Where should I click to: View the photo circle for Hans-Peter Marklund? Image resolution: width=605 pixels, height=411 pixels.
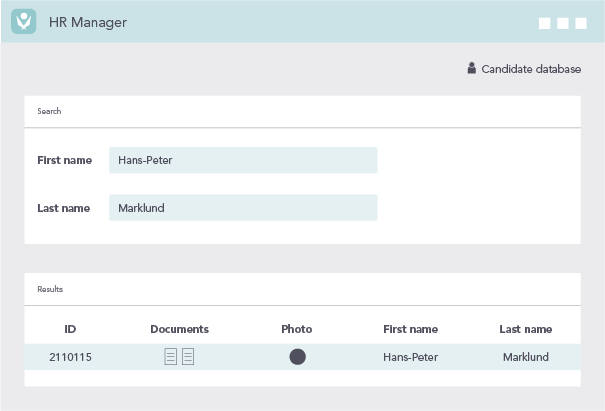coord(297,357)
